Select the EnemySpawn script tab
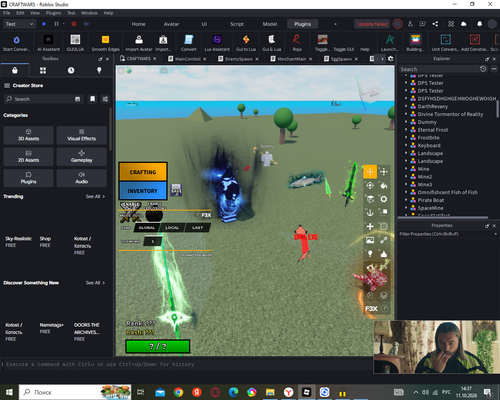 (239, 59)
